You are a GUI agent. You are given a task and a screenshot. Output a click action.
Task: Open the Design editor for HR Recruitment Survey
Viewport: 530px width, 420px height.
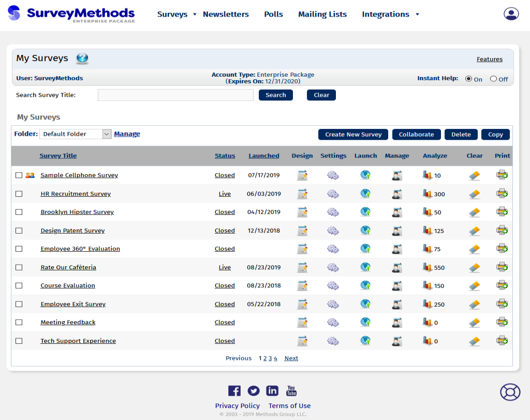coord(302,194)
